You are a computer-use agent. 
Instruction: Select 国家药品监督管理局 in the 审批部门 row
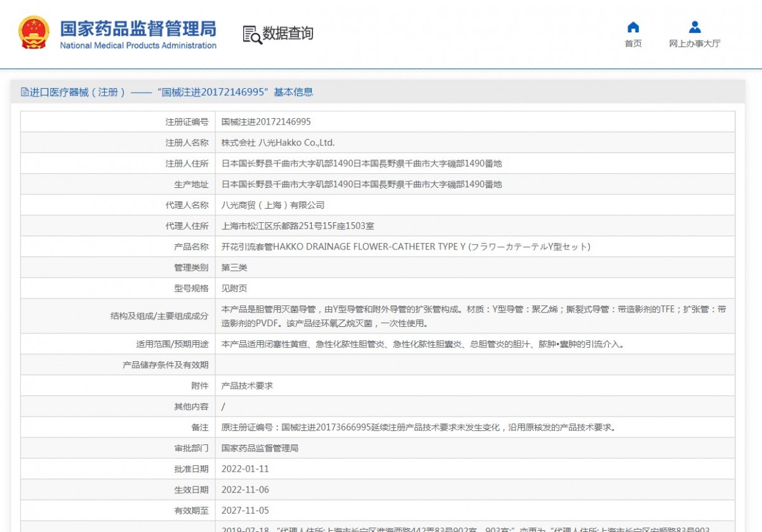[260, 448]
